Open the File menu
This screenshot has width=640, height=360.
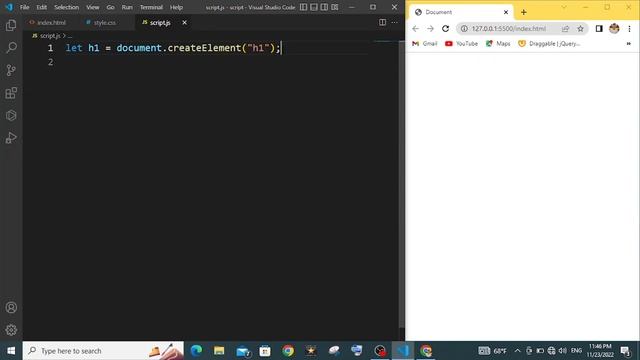24,7
